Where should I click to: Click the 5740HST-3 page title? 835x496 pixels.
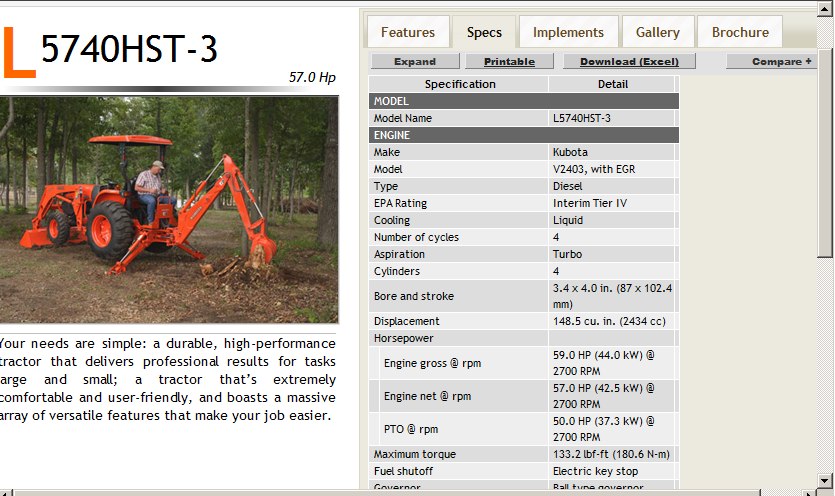click(129, 48)
